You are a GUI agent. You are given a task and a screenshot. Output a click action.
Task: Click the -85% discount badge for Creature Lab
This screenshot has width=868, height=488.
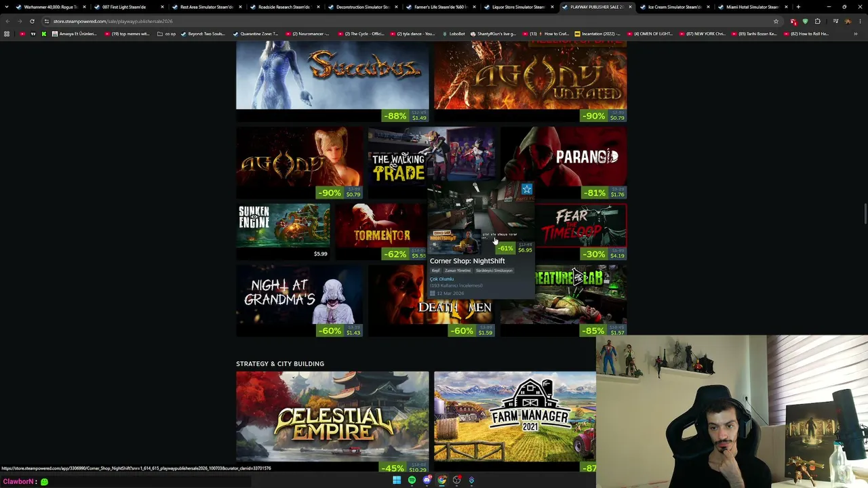tap(595, 331)
